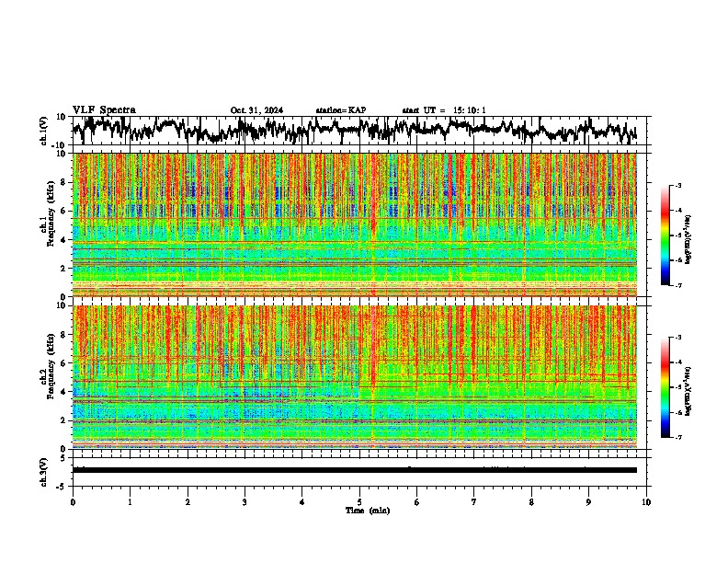Click the "-3" label on ch.1 colorbar
728x563 pixels.
[677, 185]
